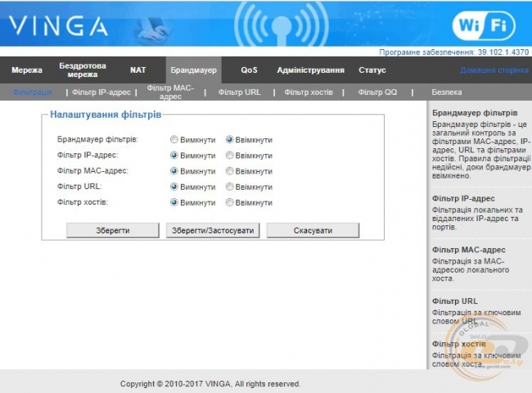Screen dimensions: 532x393
Task: Switch to Фільтр MAC-адрес submenu
Action: click(170, 92)
